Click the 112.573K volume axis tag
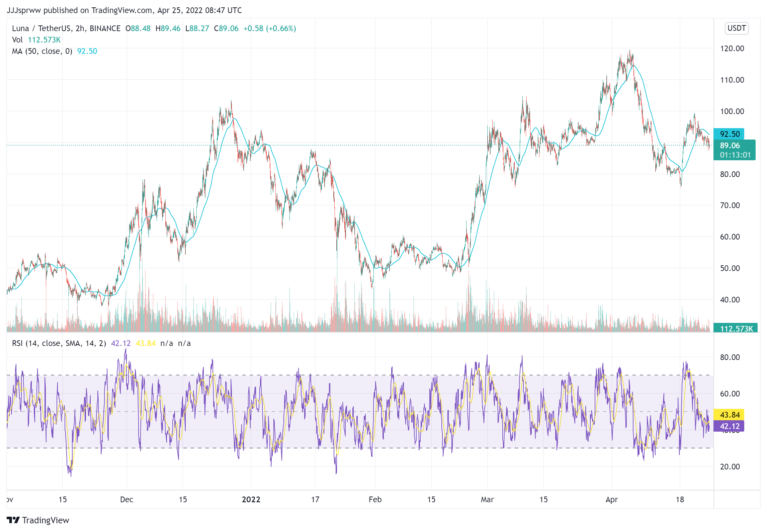The image size is (767, 532). point(735,328)
